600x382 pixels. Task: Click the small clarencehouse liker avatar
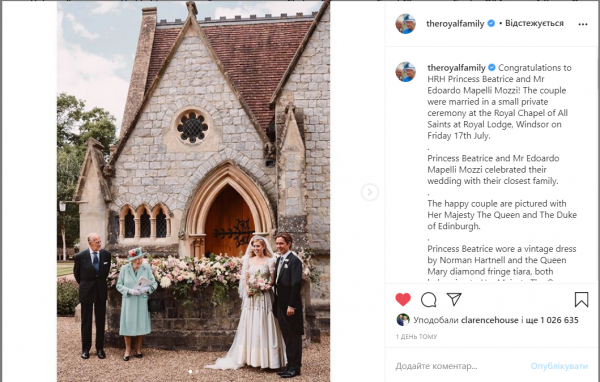pos(403,320)
